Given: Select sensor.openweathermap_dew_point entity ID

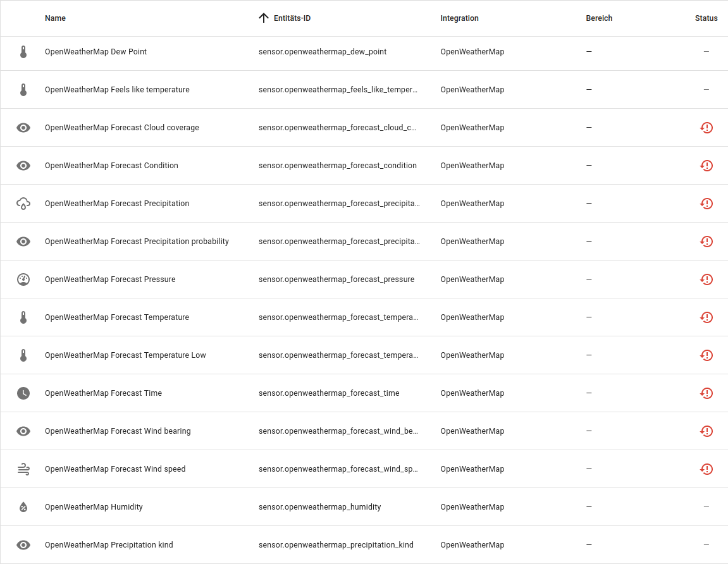Looking at the screenshot, I should [x=323, y=51].
